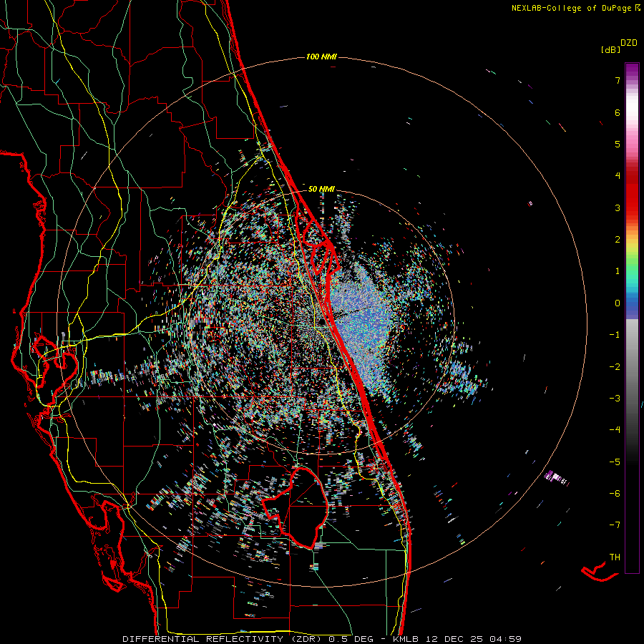Viewport: 644px width, 644px height.
Task: Select the "2" label on the scale
Action: [618, 240]
